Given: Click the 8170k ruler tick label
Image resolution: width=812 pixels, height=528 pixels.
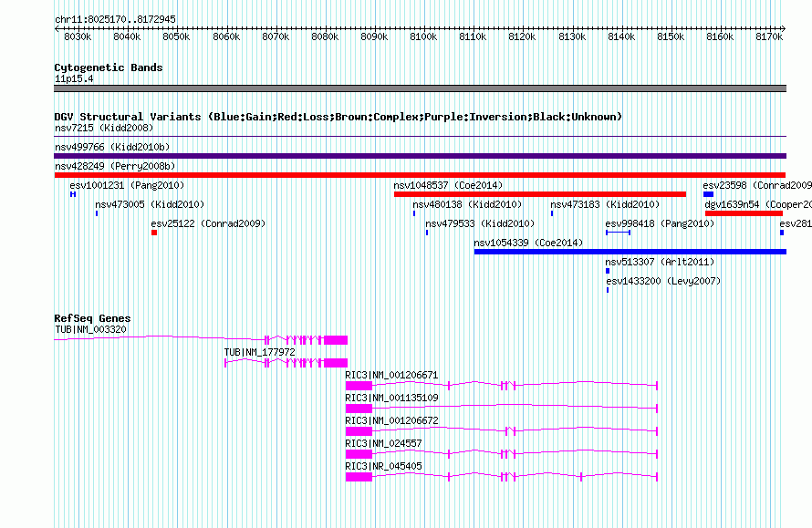Looking at the screenshot, I should [x=769, y=36].
